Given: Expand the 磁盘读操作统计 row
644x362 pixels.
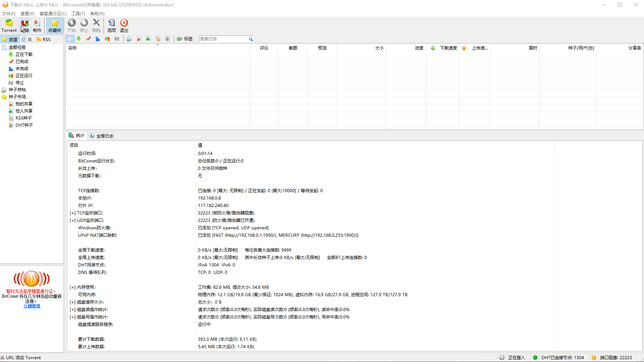Looking at the screenshot, I should pyautogui.click(x=72, y=310).
